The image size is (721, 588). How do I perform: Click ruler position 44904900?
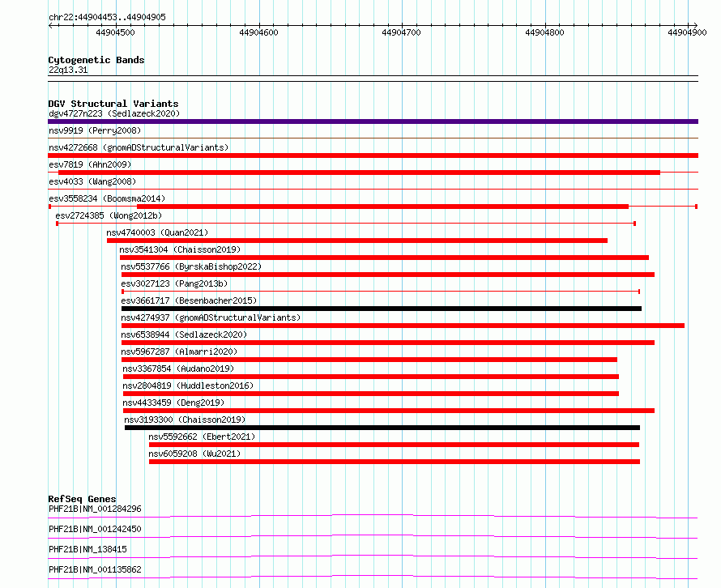[688, 32]
